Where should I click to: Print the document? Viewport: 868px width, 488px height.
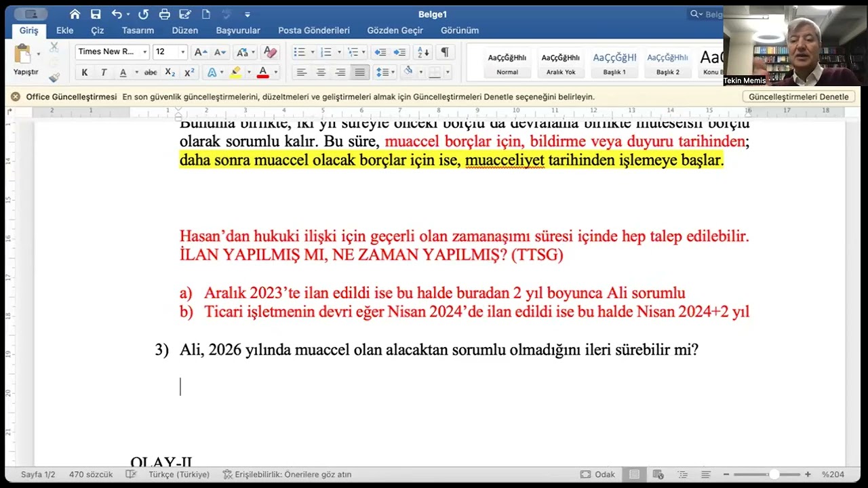point(164,14)
